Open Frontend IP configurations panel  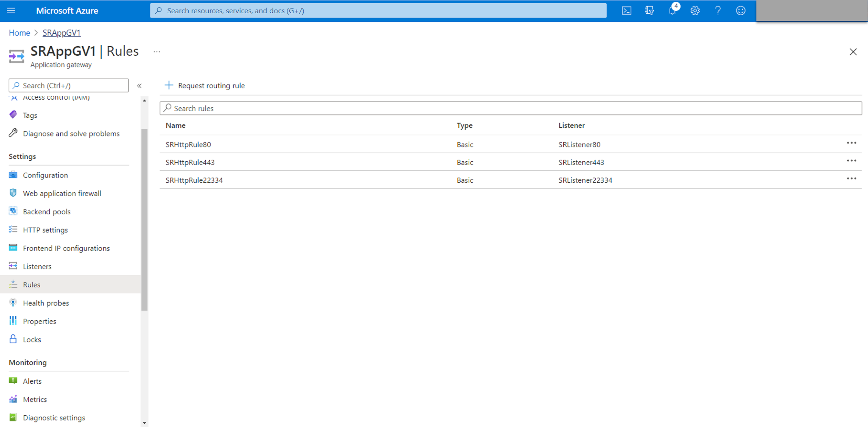pos(66,248)
